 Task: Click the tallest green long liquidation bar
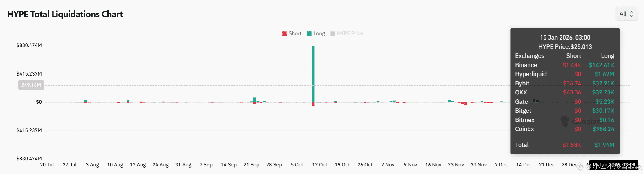pos(313,73)
